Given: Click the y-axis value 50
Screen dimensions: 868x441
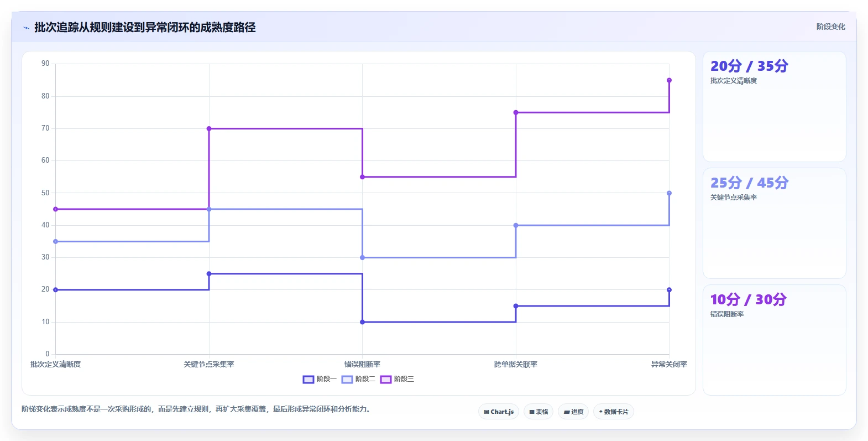Looking at the screenshot, I should point(45,193).
